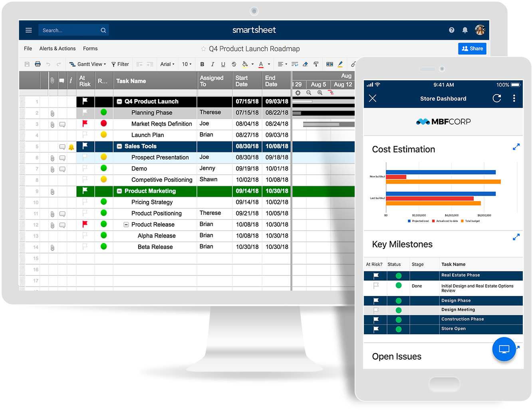The image size is (532, 410).
Task: Click the fill color bucket swatch
Action: [245, 64]
